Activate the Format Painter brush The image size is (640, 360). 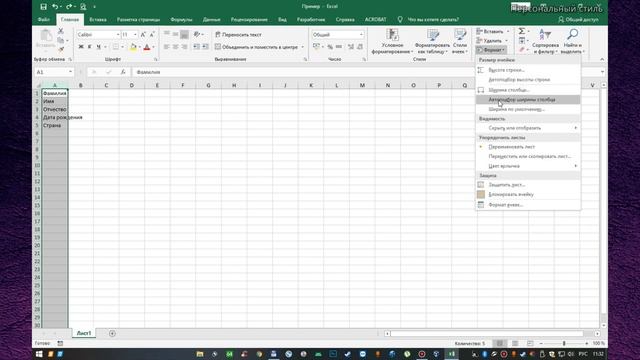click(x=60, y=49)
